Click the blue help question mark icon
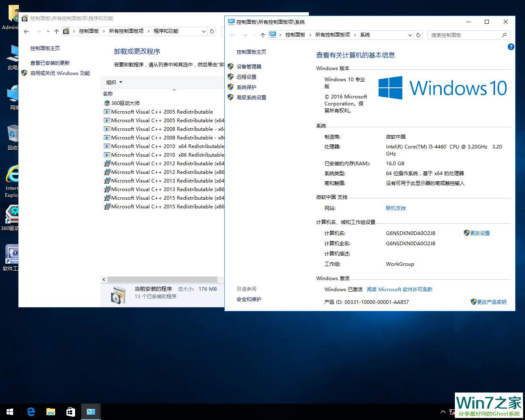This screenshot has width=525, height=420. (x=511, y=47)
